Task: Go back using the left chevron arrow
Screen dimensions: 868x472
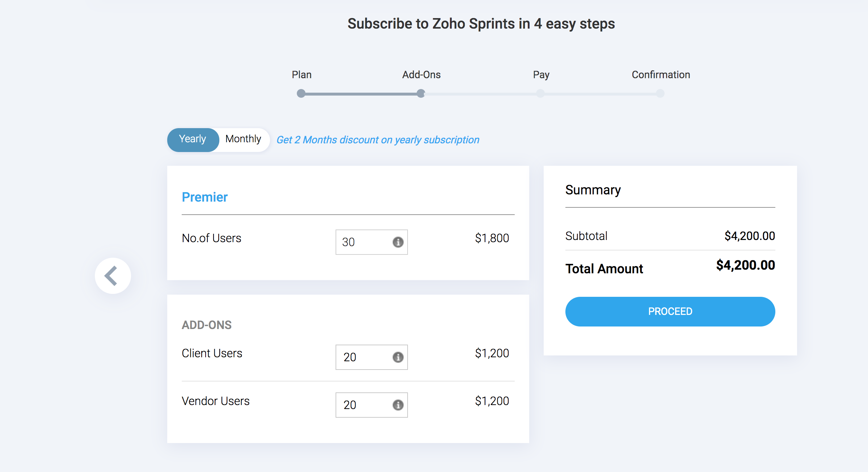Action: (x=113, y=276)
